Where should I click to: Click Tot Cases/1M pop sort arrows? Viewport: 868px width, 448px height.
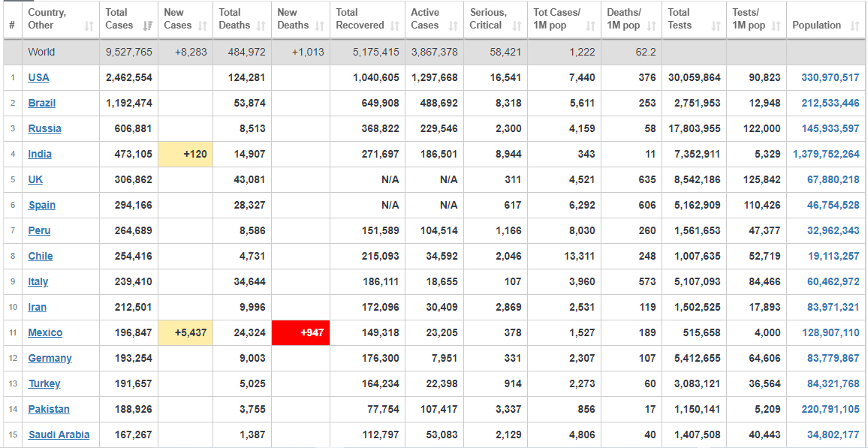point(591,26)
